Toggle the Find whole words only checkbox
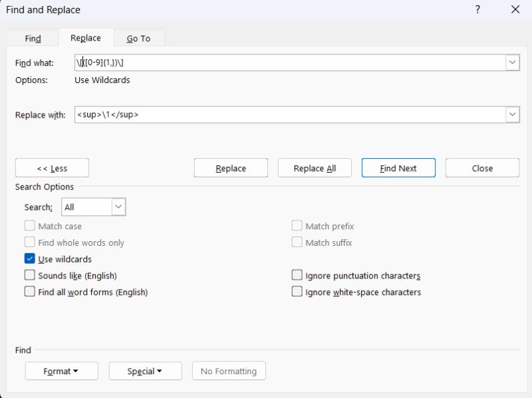The height and width of the screenshot is (398, 532). (x=29, y=242)
